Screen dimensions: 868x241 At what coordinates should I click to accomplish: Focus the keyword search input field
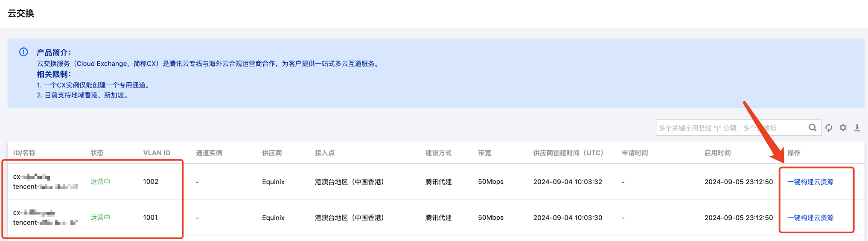(x=730, y=128)
